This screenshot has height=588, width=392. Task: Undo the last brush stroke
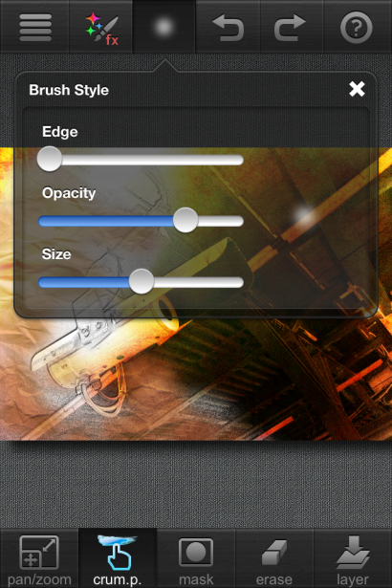(229, 28)
